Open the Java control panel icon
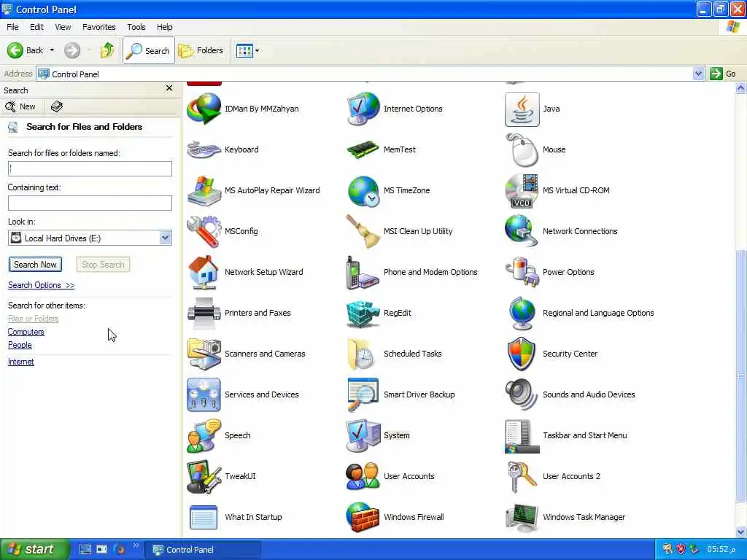Screen dimensions: 747x560 522,109
